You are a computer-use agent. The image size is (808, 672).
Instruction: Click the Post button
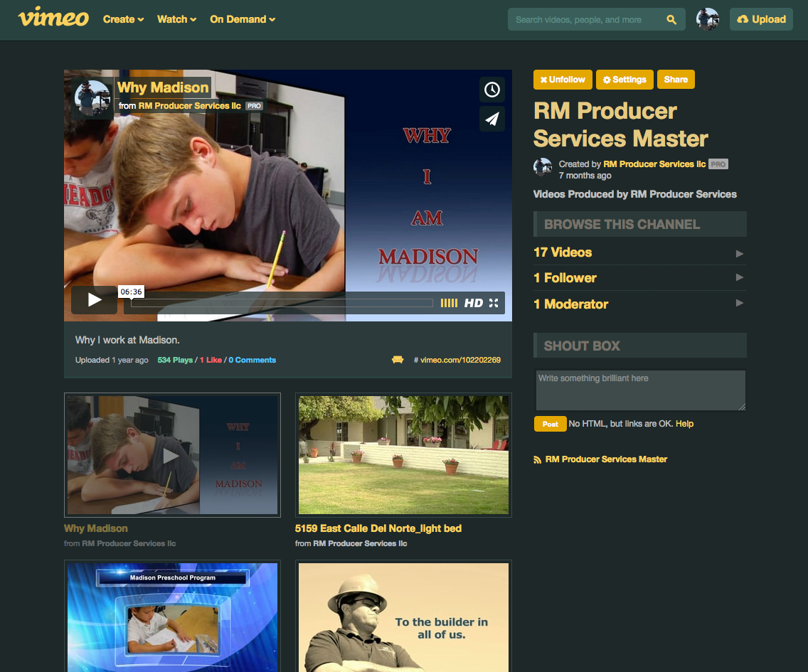tap(550, 424)
